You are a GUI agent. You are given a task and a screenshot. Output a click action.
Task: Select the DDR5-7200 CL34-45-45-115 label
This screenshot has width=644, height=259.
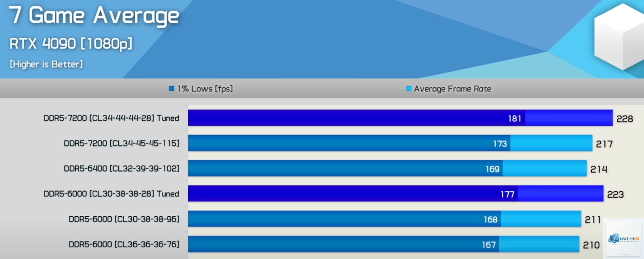121,143
